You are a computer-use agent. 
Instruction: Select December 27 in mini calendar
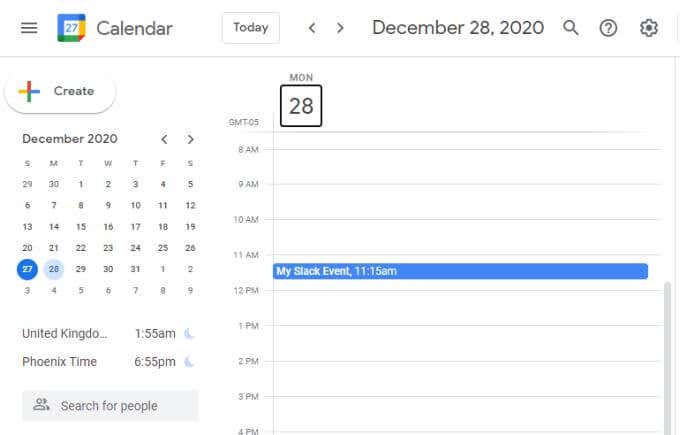coord(27,269)
